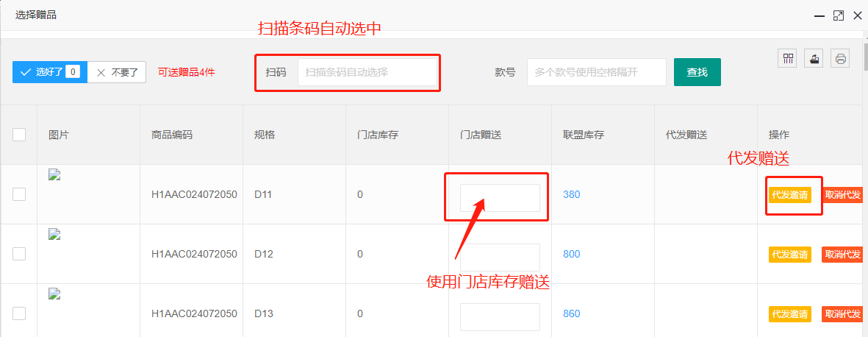
Task: Maximize the 选择赠品 dialog
Action: pyautogui.click(x=838, y=16)
